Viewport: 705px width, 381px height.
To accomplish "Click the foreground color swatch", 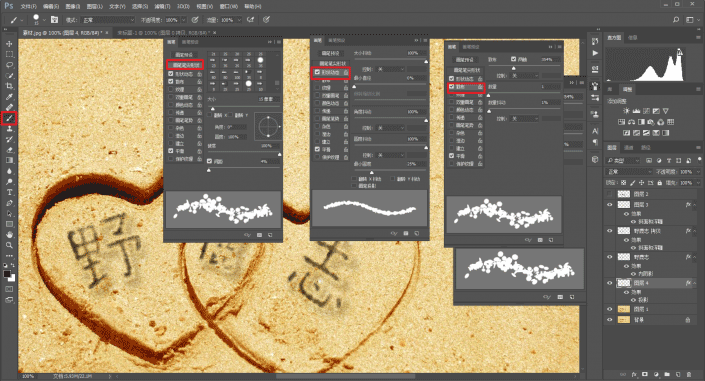I will click(x=7, y=274).
